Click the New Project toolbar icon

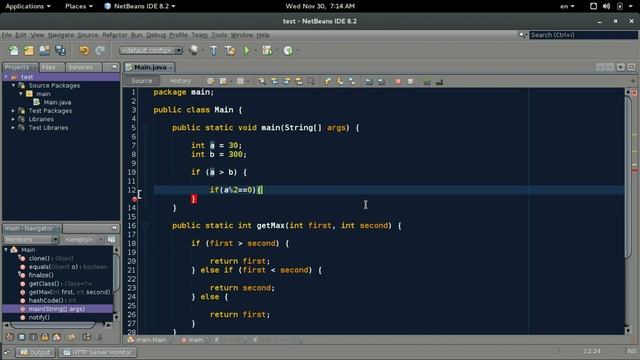(x=29, y=51)
